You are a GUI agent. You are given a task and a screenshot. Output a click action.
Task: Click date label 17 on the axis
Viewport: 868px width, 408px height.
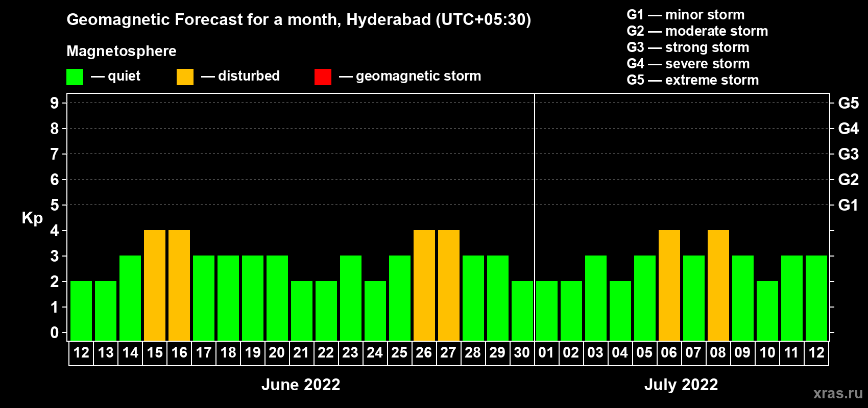coord(204,352)
